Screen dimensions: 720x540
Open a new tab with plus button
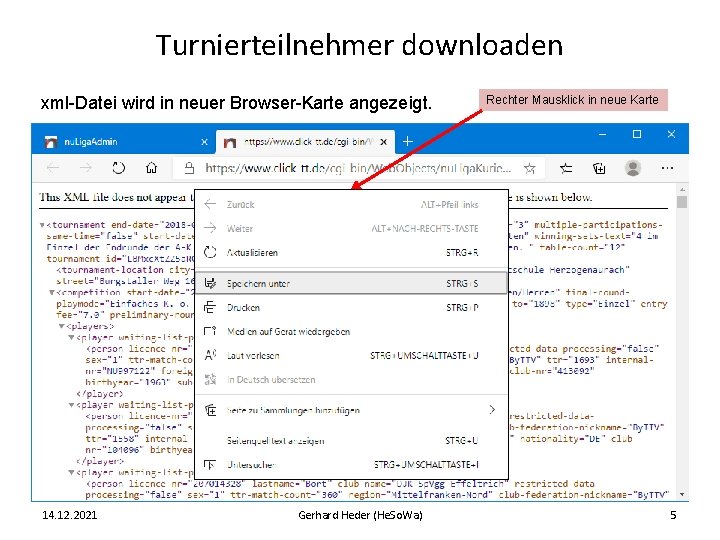[x=408, y=141]
